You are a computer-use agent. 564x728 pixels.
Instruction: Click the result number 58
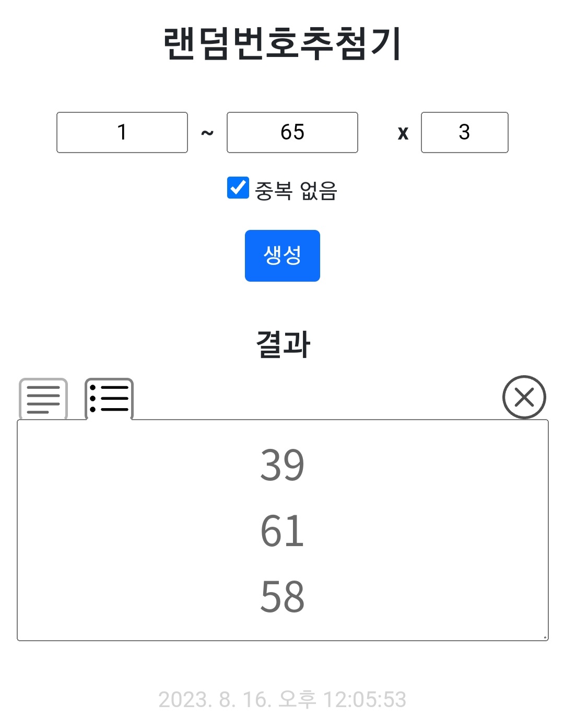(x=282, y=596)
